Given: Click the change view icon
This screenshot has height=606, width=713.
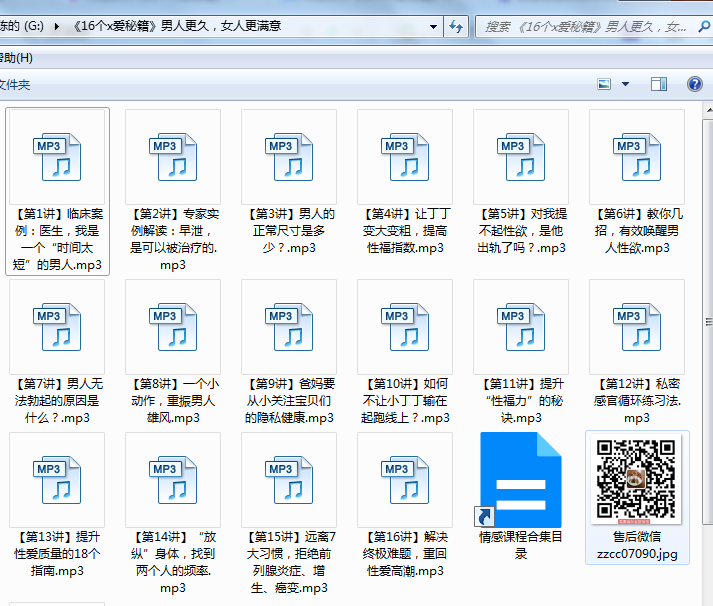Looking at the screenshot, I should point(604,84).
